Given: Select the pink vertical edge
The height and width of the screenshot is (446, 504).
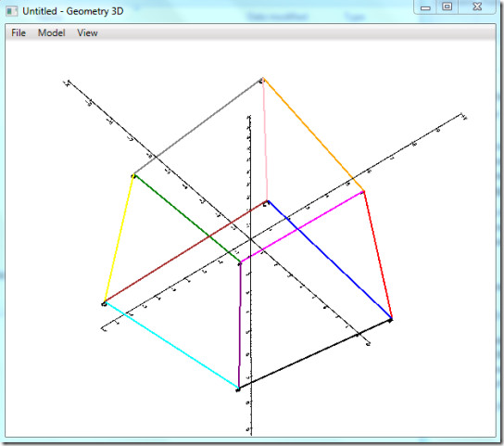Looking at the screenshot, I should pos(265,140).
